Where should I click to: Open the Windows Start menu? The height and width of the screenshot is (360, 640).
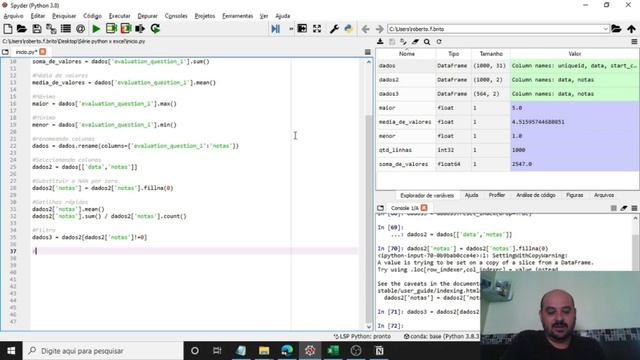point(11,351)
